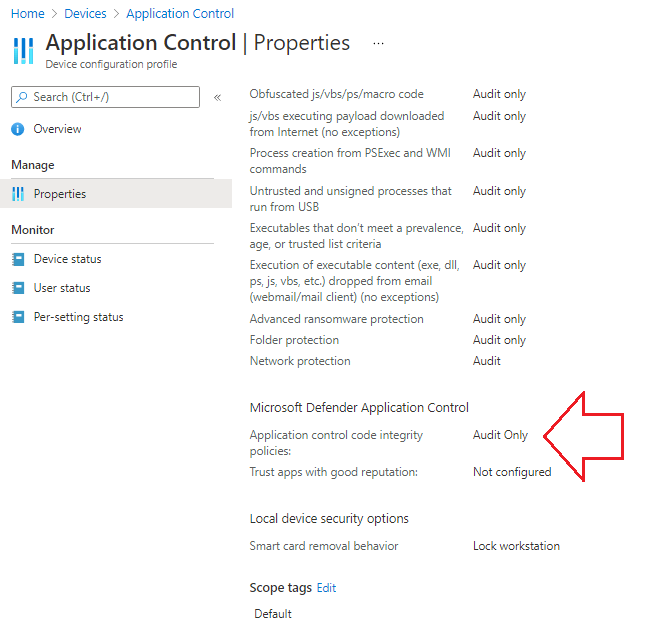Click 'Audit only' for Obfuscated macro code
This screenshot has width=665, height=631.
[499, 94]
